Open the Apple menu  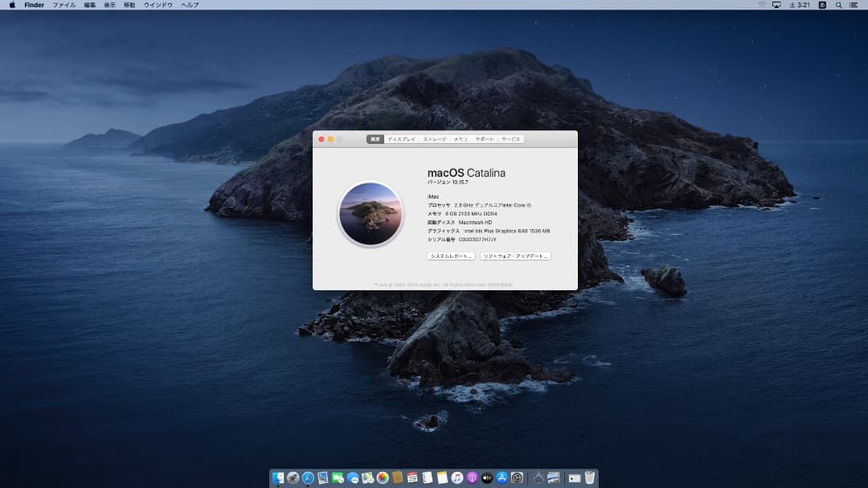coord(11,5)
